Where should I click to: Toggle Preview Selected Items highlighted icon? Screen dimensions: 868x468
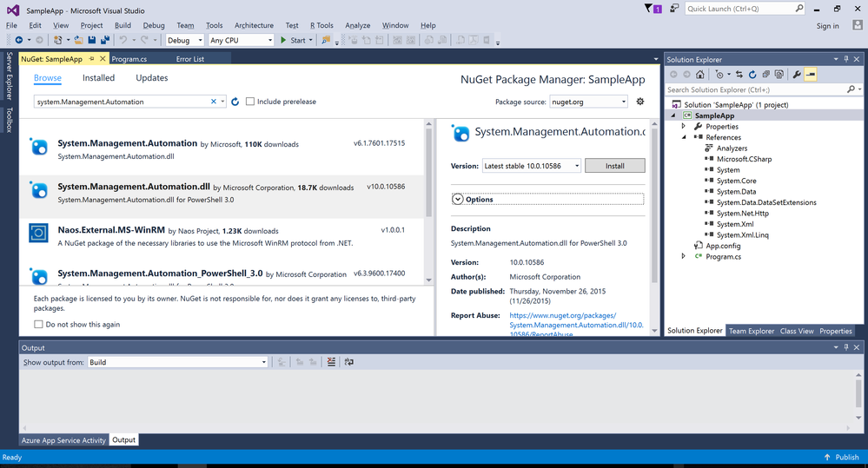pyautogui.click(x=811, y=74)
